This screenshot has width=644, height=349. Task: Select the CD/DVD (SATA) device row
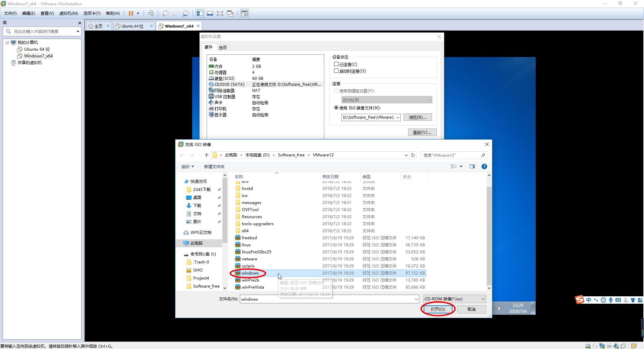[265, 85]
